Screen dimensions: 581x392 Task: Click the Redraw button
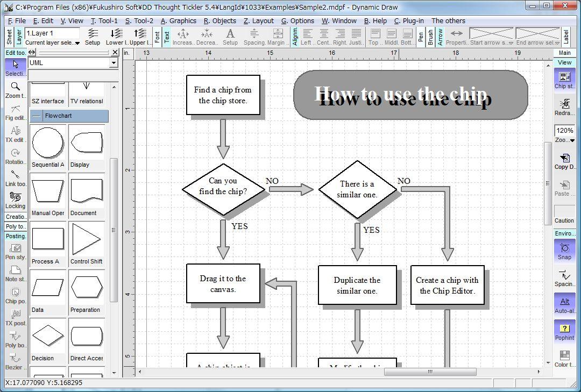point(564,107)
